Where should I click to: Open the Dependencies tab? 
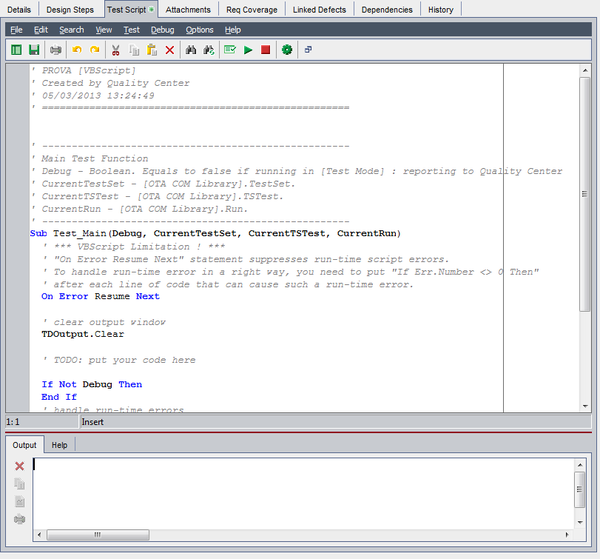(x=387, y=10)
